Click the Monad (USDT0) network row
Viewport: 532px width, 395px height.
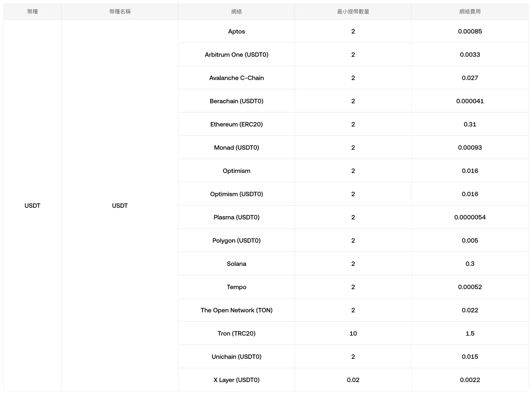click(x=353, y=147)
